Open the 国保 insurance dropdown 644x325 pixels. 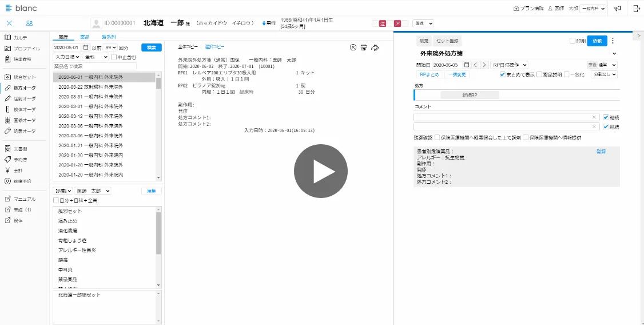423,23
